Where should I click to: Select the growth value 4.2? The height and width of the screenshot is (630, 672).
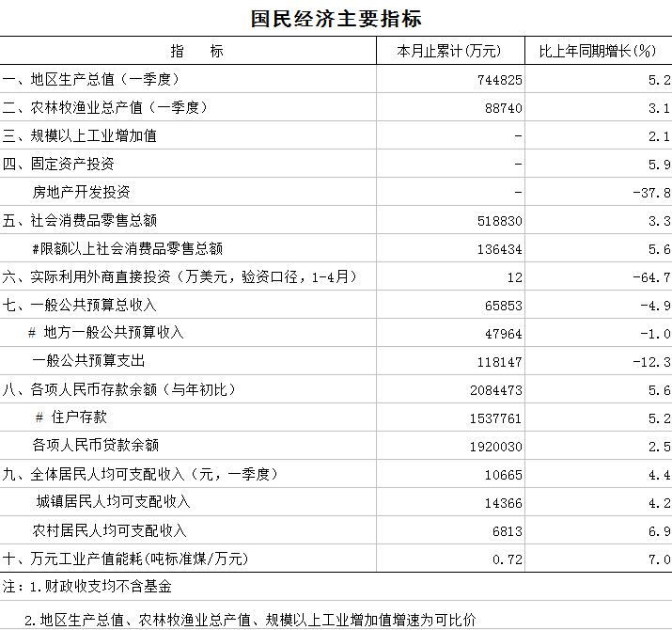click(x=659, y=503)
